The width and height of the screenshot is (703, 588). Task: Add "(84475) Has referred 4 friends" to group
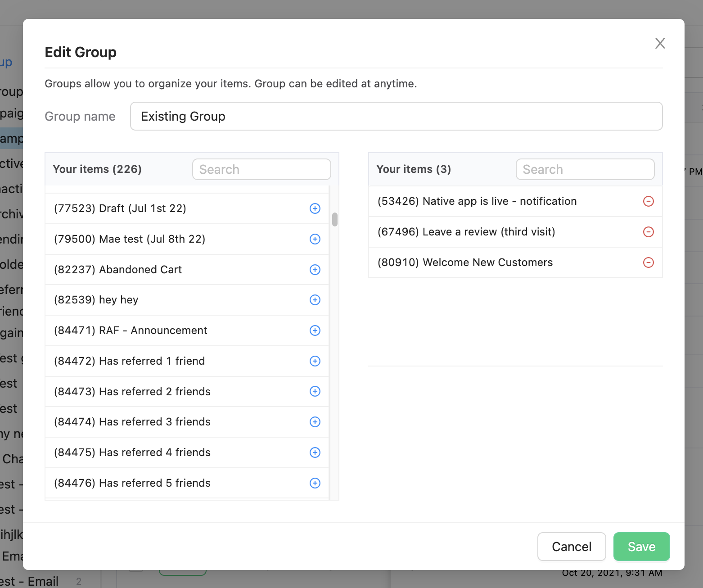click(315, 452)
